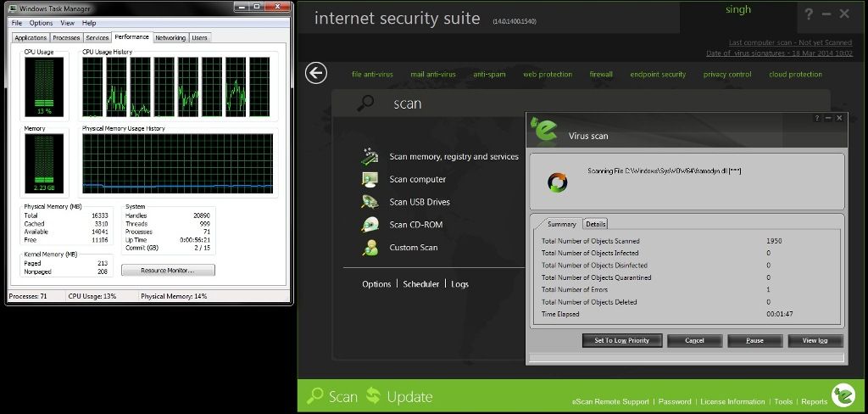The width and height of the screenshot is (868, 414).
Task: Click the round eScan logo at bottom right
Action: pos(843,395)
